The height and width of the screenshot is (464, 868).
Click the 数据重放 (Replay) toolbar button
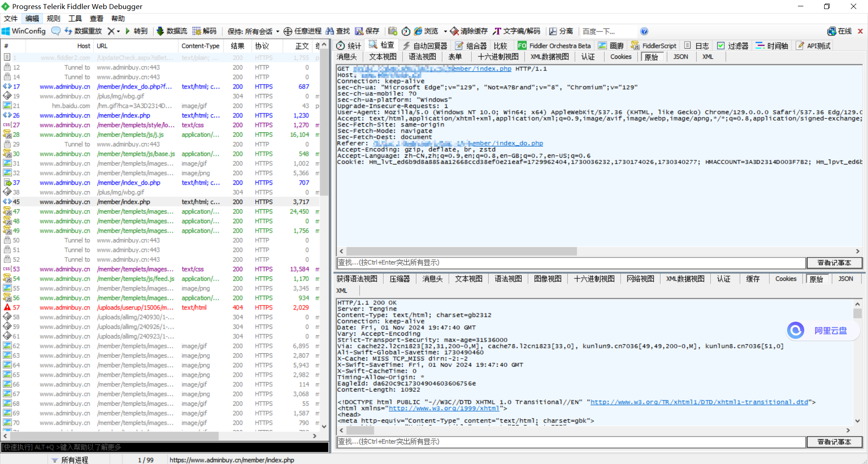[x=83, y=31]
